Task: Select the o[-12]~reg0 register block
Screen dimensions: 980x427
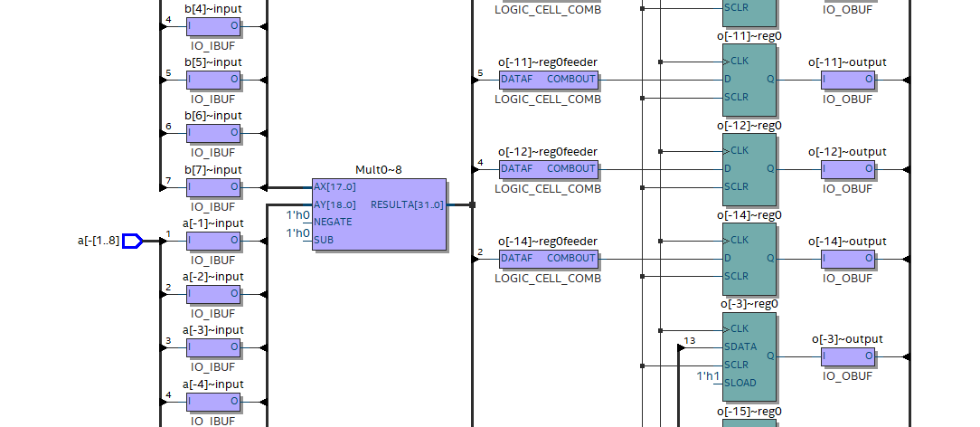Action: click(x=749, y=169)
